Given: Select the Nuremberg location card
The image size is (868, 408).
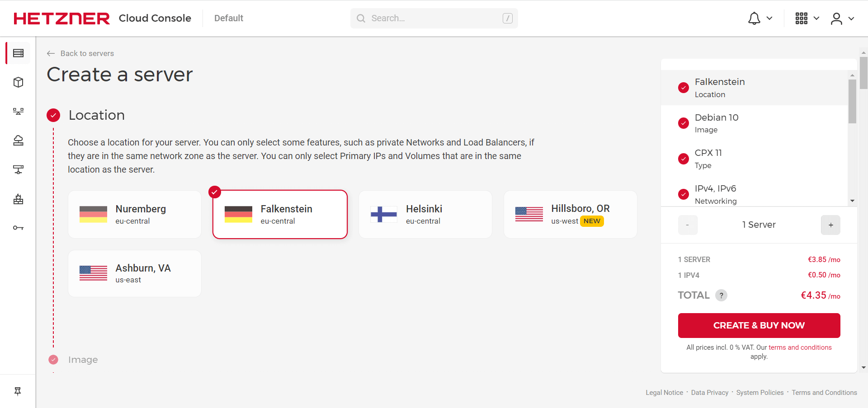Looking at the screenshot, I should pos(134,214).
